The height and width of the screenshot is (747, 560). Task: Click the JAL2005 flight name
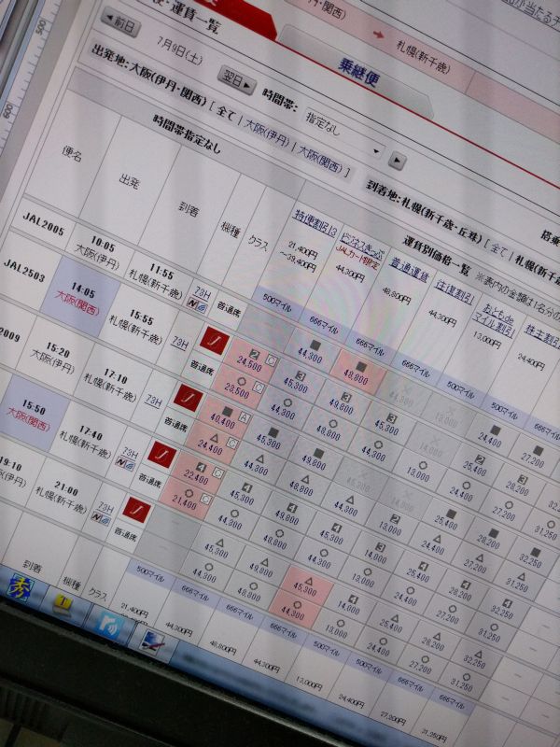click(x=43, y=224)
